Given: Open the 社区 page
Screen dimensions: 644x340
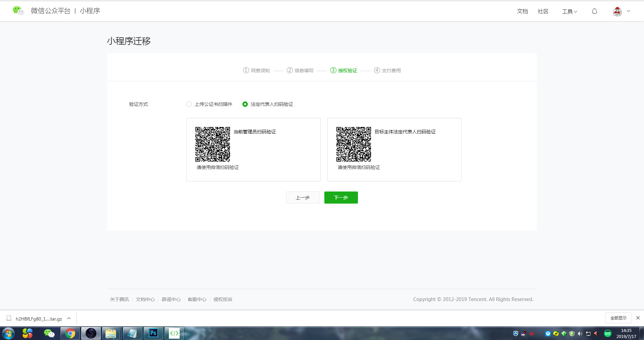Looking at the screenshot, I should [x=543, y=11].
